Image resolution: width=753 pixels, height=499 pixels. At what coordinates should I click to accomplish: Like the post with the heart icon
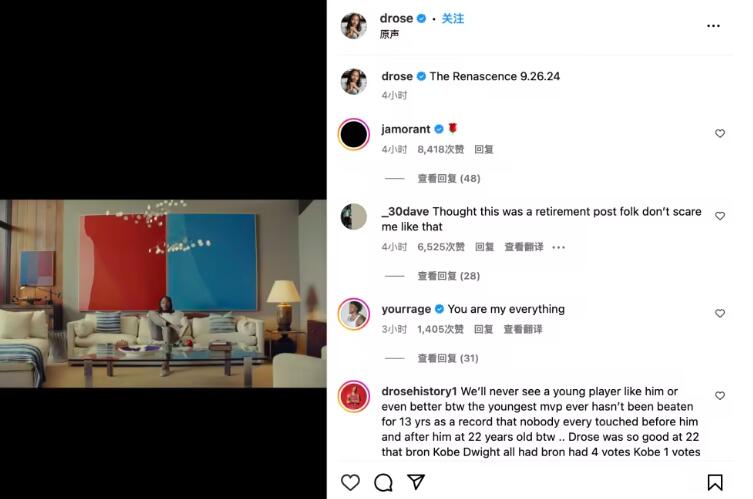pos(350,482)
